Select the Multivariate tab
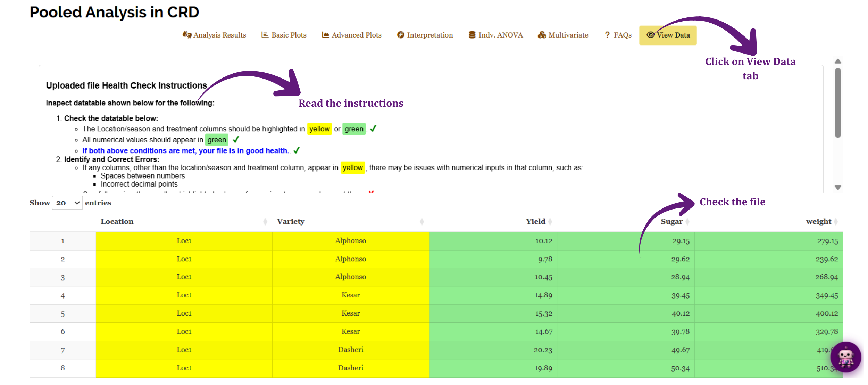 click(x=563, y=35)
